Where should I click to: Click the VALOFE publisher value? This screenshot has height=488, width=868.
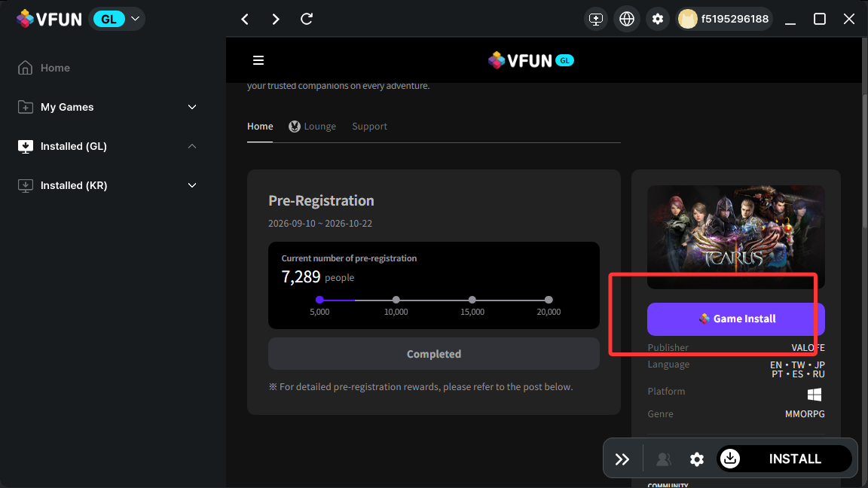point(808,347)
